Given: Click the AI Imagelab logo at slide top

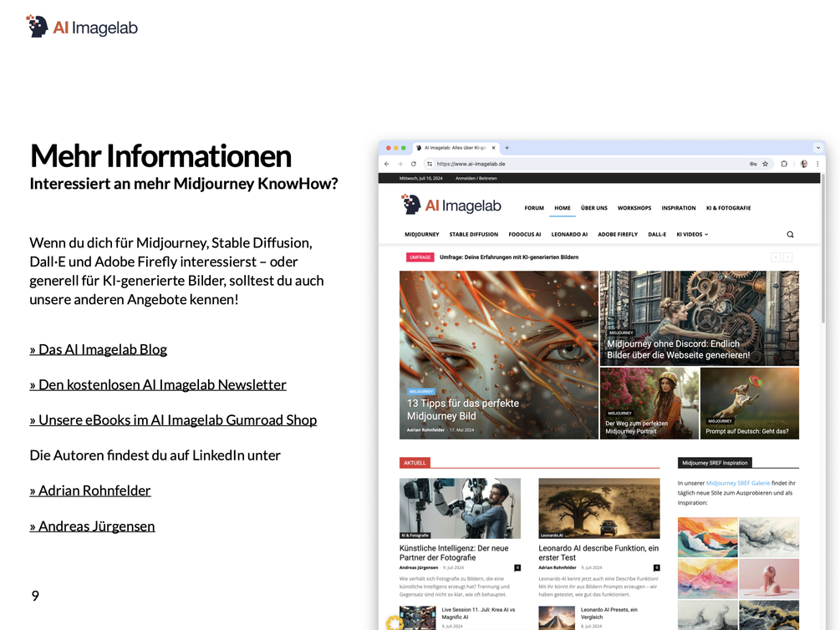Looking at the screenshot, I should tap(82, 27).
